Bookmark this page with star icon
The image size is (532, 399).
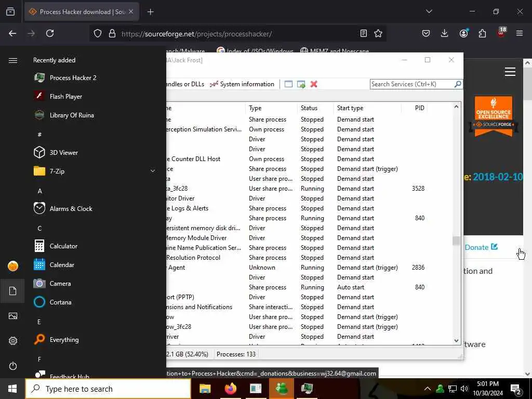click(378, 33)
